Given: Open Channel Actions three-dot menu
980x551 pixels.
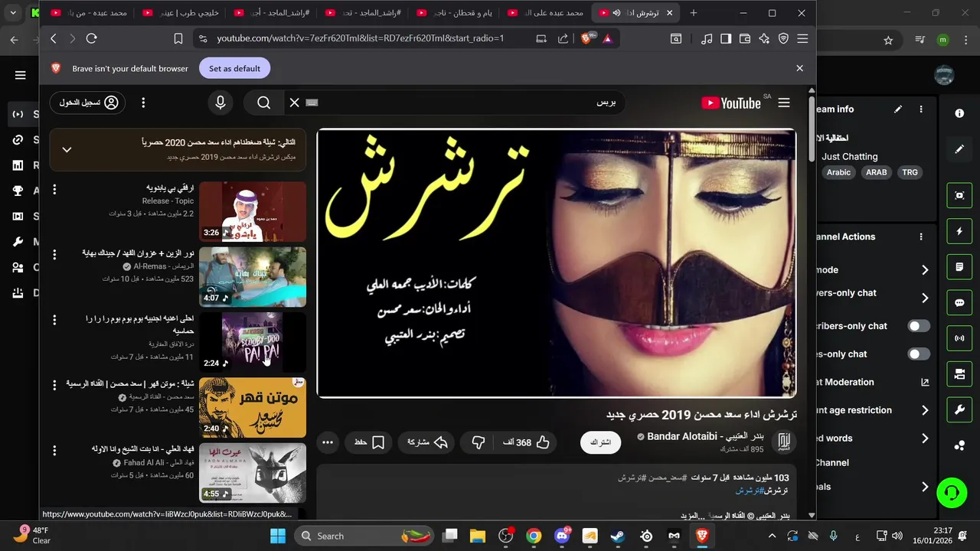Looking at the screenshot, I should [x=921, y=237].
